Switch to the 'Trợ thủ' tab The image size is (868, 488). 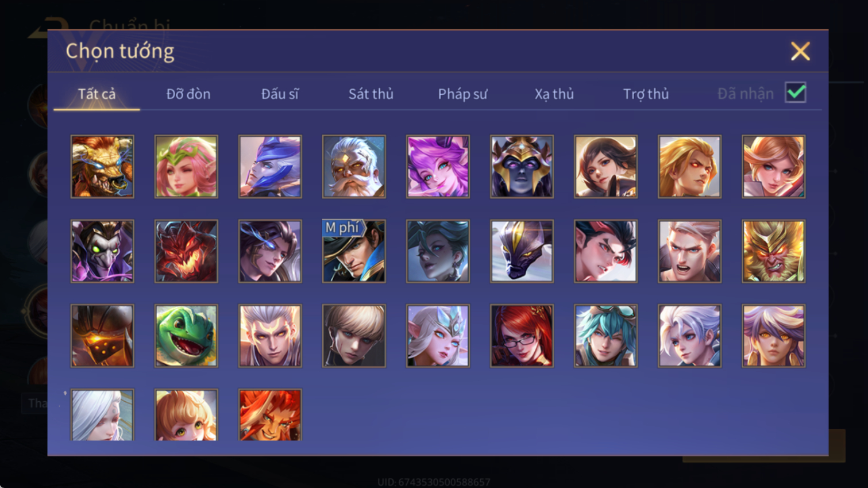pyautogui.click(x=646, y=94)
